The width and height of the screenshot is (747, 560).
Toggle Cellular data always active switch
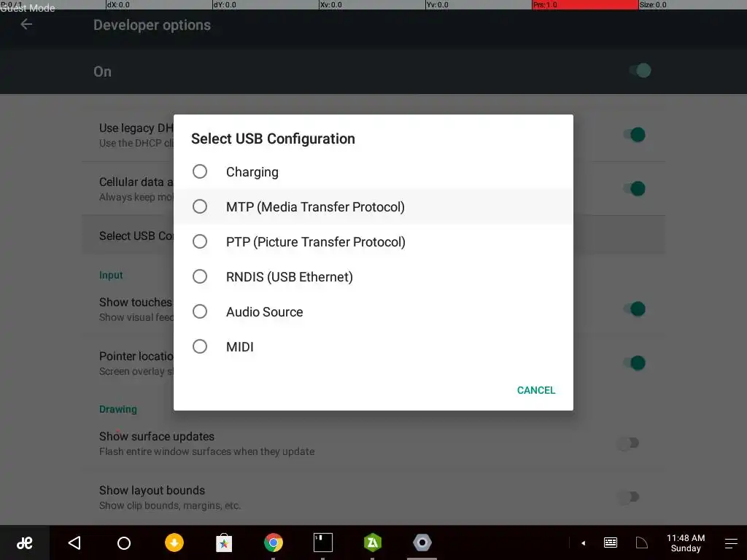(x=634, y=189)
